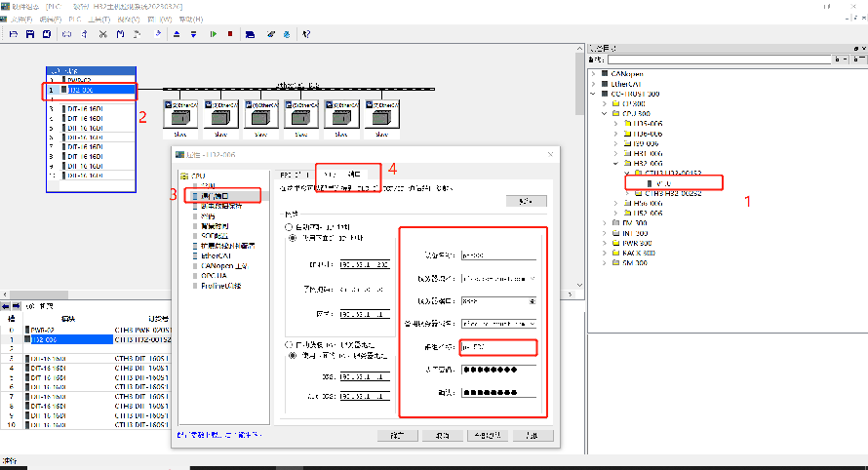
Task: Select the OPC UA item in dialog tree
Action: pyautogui.click(x=214, y=276)
